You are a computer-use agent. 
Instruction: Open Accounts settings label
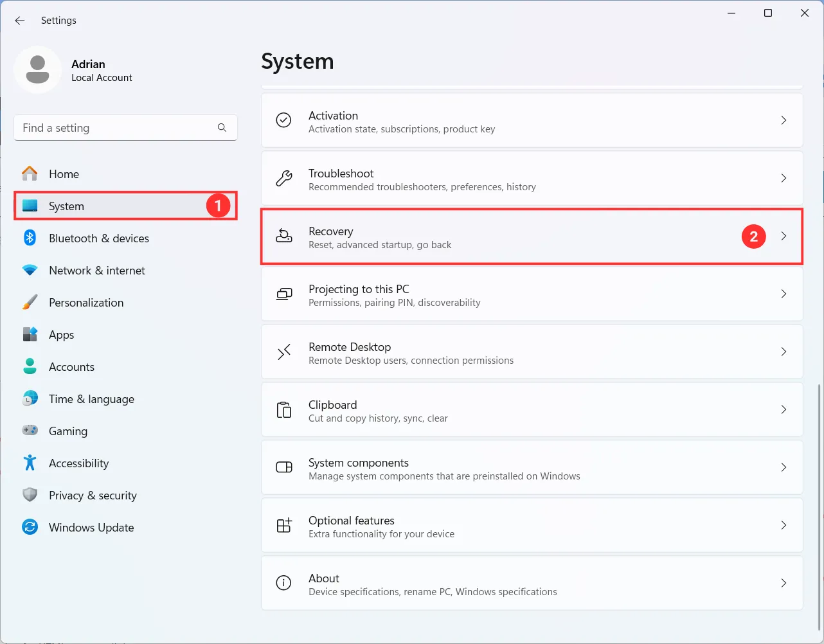click(x=72, y=367)
